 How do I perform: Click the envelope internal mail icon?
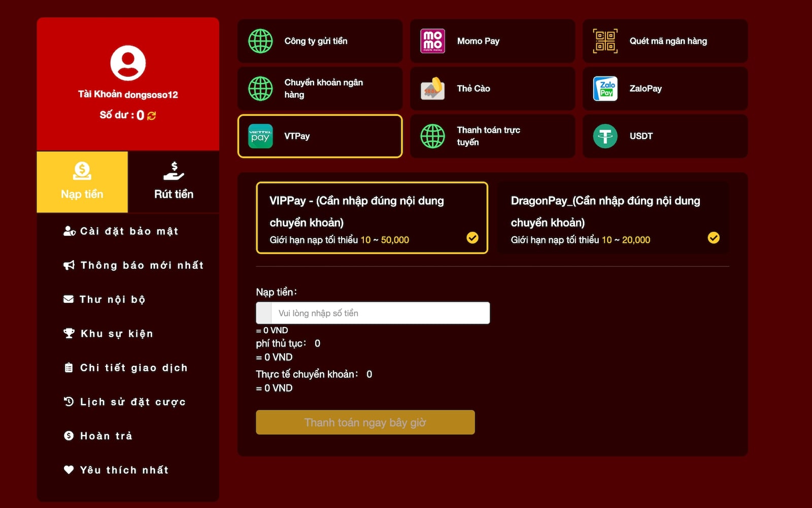tap(69, 299)
